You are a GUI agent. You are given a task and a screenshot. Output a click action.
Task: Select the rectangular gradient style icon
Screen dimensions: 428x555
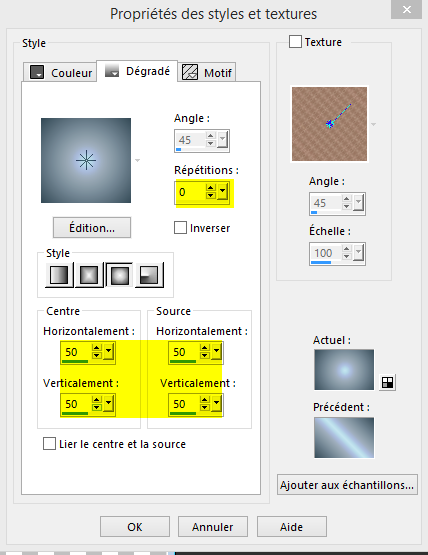coord(89,275)
